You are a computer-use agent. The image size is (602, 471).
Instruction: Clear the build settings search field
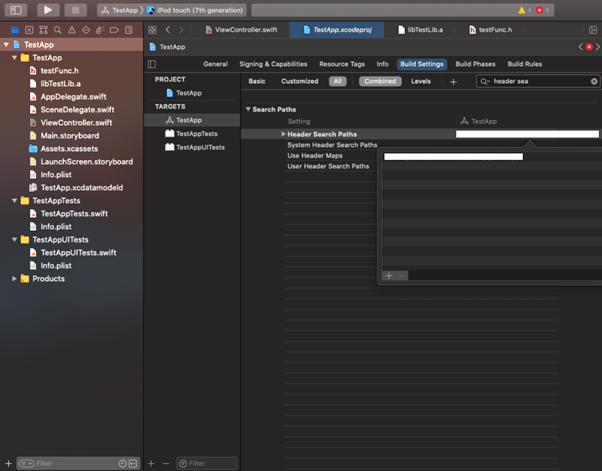594,81
